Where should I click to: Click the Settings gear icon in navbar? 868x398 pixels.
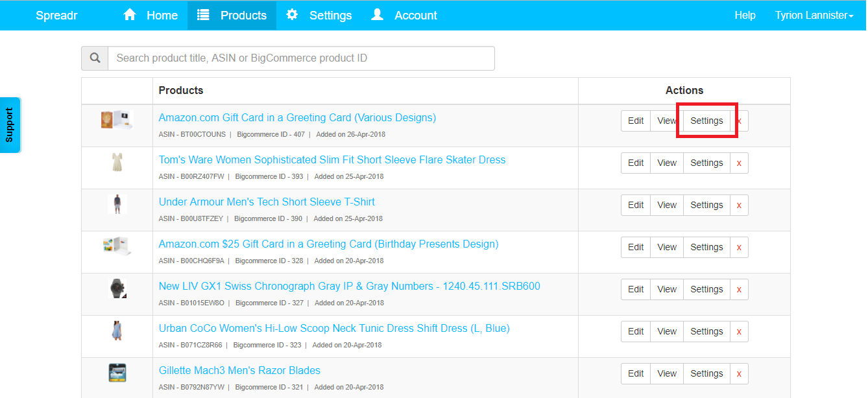pos(293,14)
